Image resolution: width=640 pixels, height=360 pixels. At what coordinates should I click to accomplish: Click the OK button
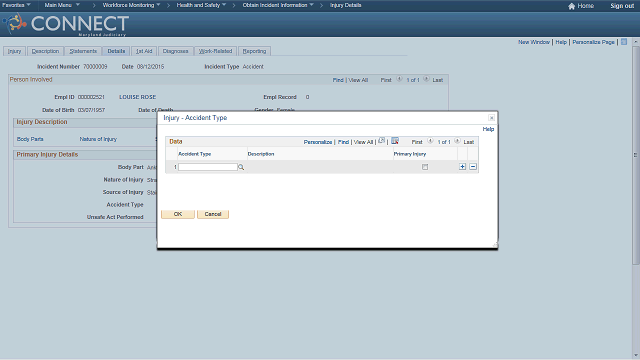click(178, 214)
